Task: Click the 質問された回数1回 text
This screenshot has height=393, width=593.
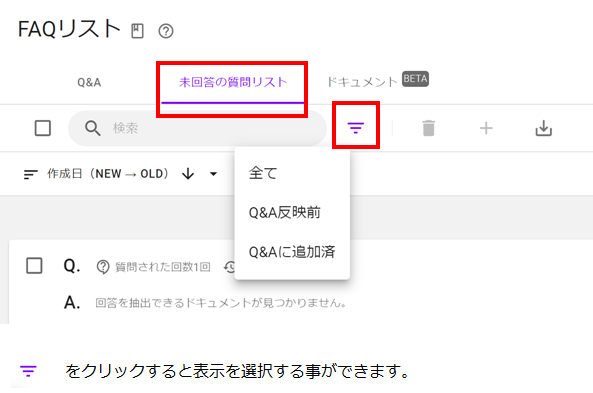Action: (163, 267)
